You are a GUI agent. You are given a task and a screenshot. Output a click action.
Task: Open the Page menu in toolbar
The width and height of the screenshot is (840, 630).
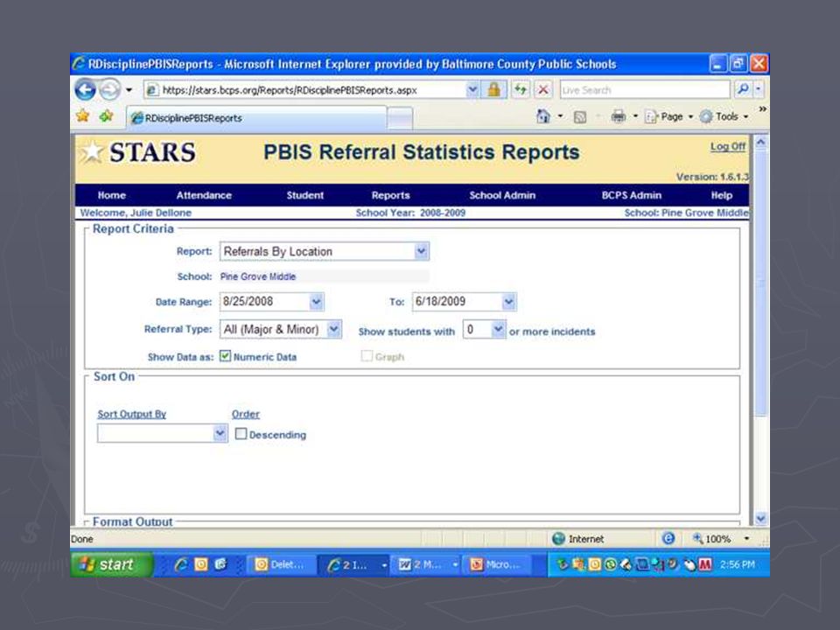coord(668,116)
